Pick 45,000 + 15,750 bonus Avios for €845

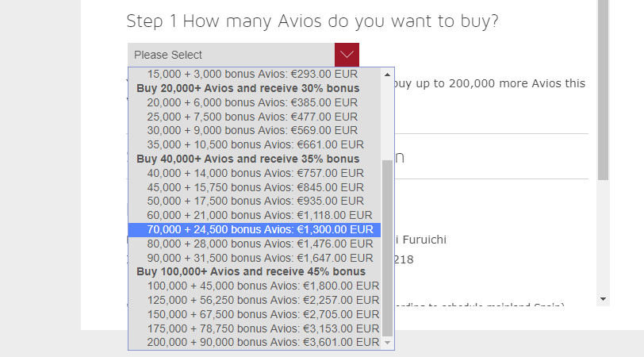pyautogui.click(x=255, y=188)
